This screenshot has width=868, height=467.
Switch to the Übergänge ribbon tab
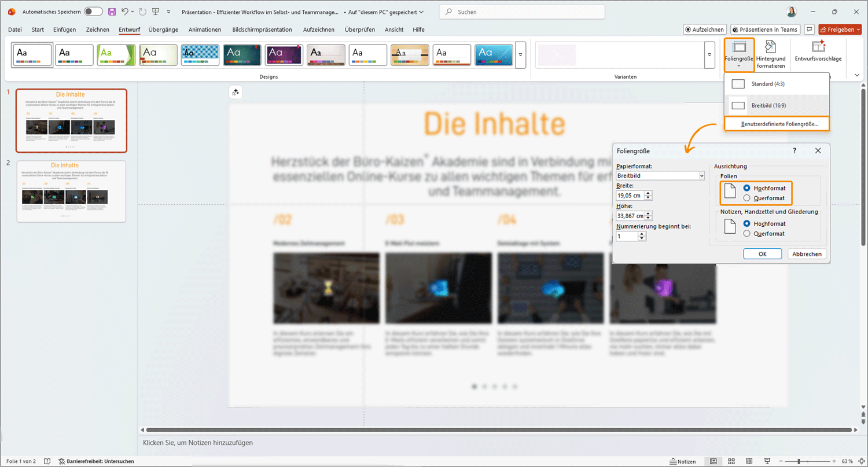pos(163,30)
